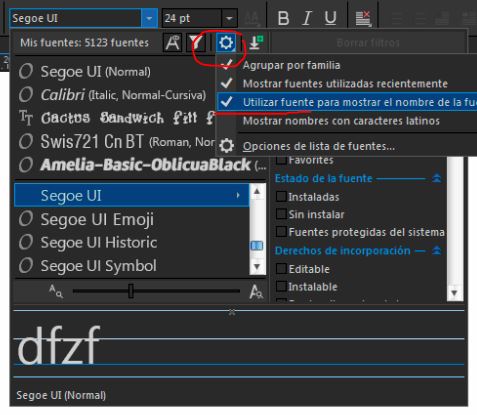Apply Underline formatting
Image resolution: width=477 pixels, height=415 pixels.
330,18
